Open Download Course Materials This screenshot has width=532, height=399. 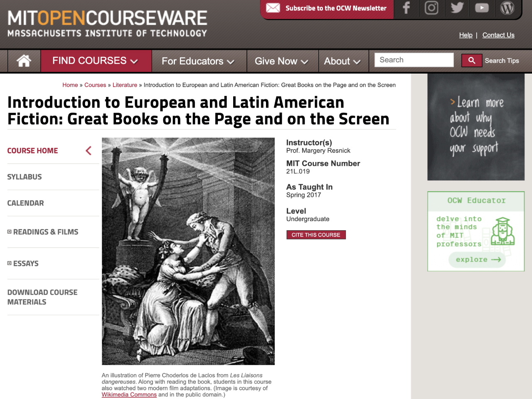(42, 297)
